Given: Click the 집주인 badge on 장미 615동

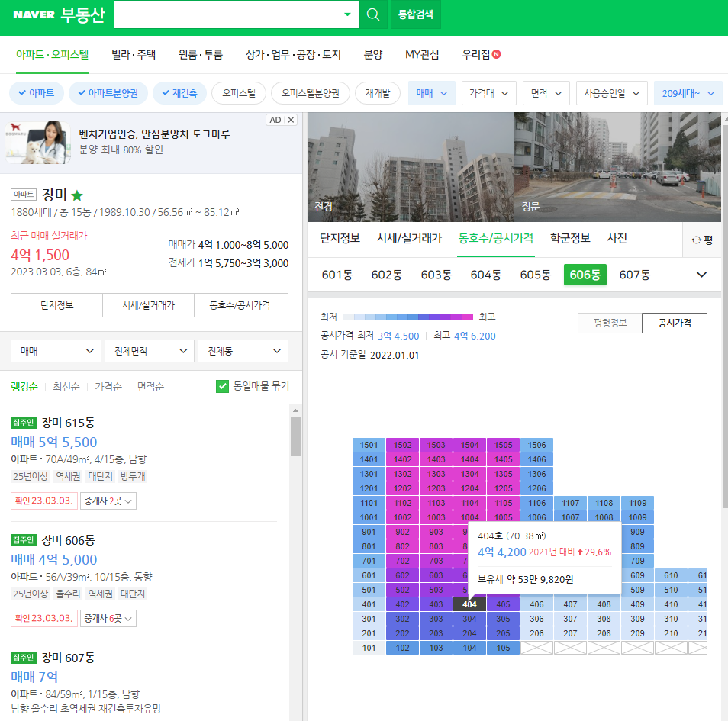Looking at the screenshot, I should pyautogui.click(x=23, y=423).
